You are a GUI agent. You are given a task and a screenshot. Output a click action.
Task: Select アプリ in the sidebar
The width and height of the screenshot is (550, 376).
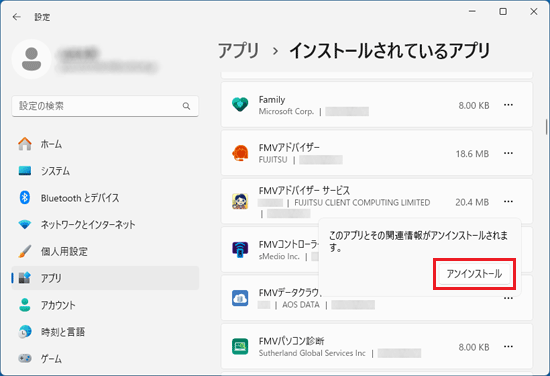click(105, 278)
